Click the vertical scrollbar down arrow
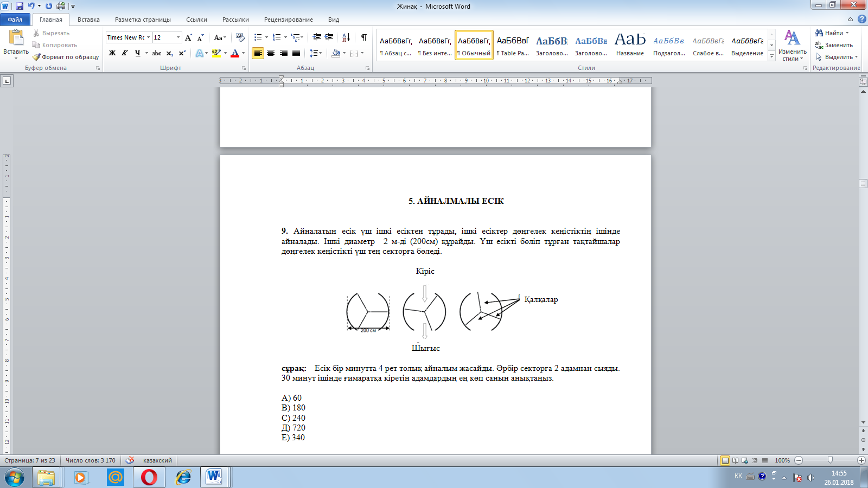The width and height of the screenshot is (868, 488). click(x=863, y=422)
